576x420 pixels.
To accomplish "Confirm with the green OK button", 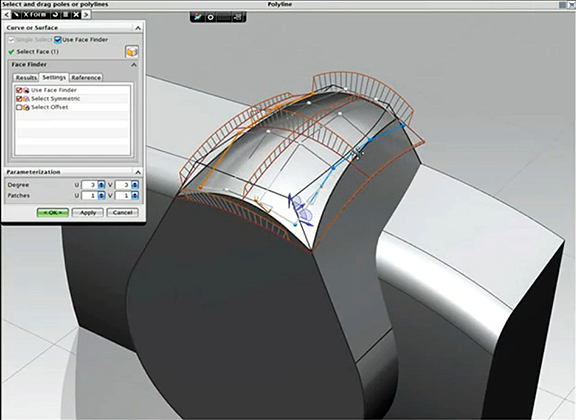I will [53, 212].
